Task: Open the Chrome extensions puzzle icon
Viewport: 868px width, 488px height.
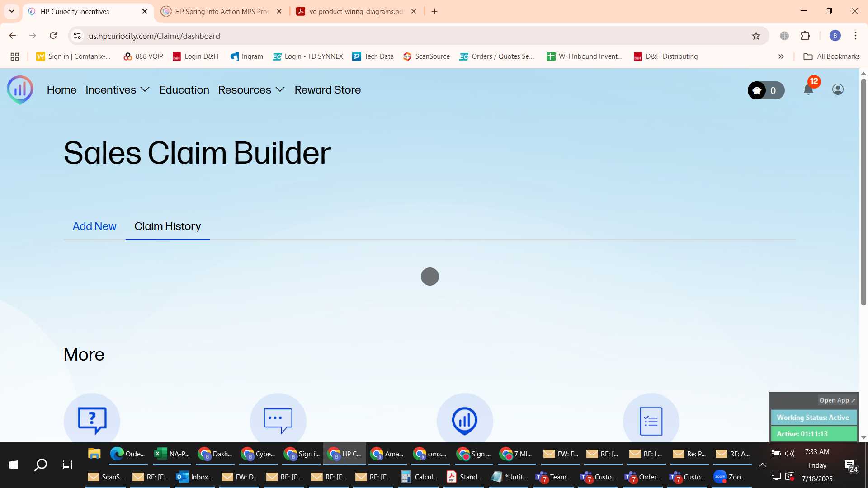Action: [x=805, y=36]
